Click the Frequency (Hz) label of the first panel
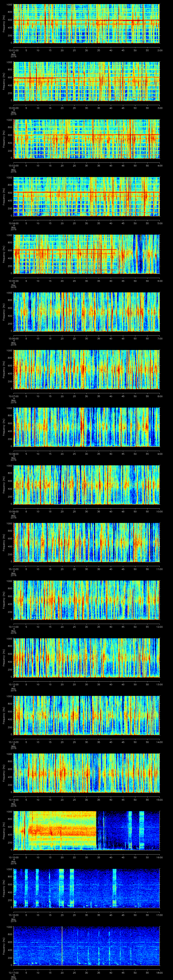The image size is (173, 980). [x=4, y=24]
